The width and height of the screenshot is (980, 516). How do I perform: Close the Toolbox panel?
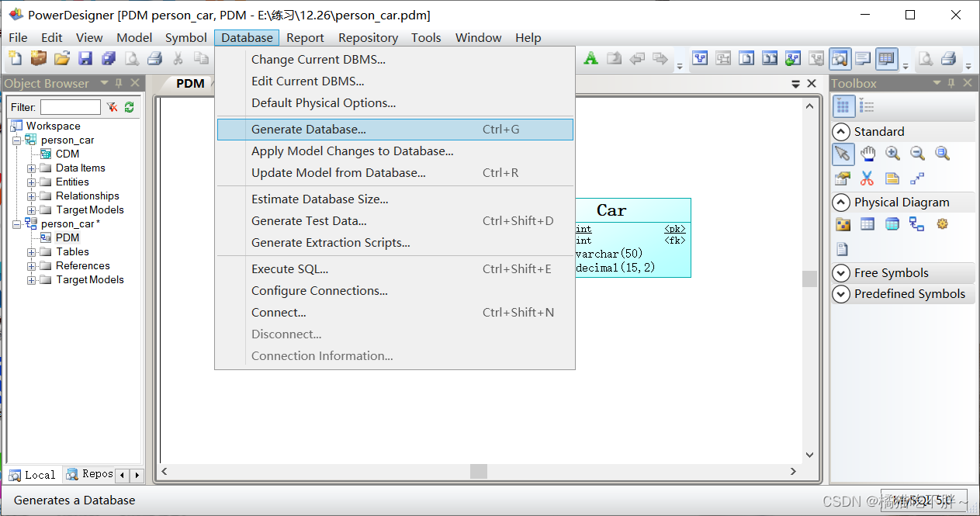pyautogui.click(x=968, y=83)
